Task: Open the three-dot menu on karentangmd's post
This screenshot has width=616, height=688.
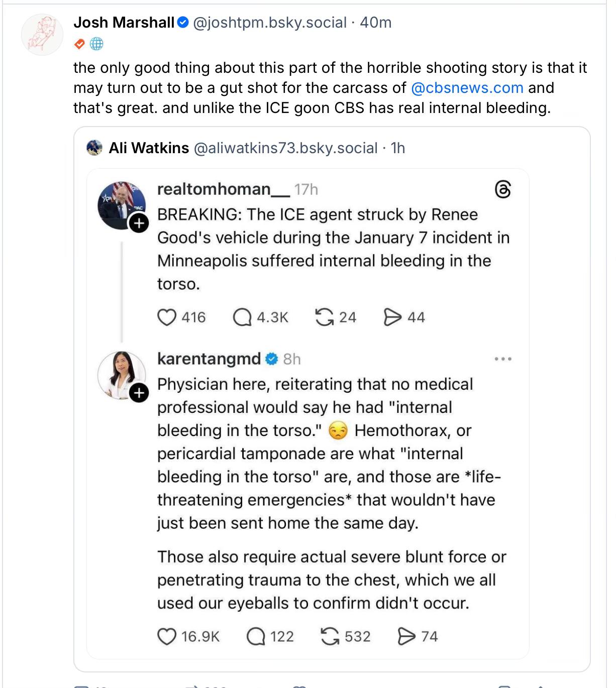Action: pos(503,359)
